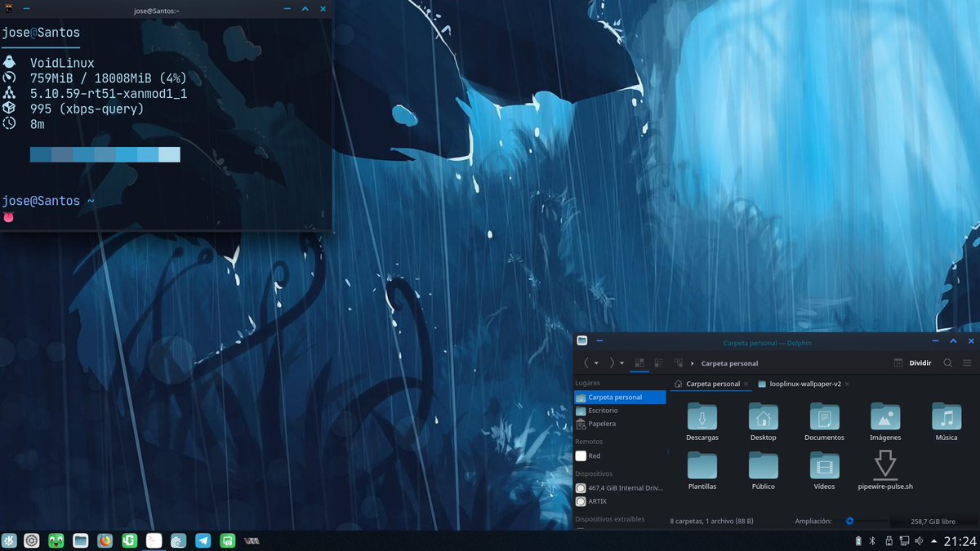Expand the back-navigation history dropdown in Dolphin

point(596,362)
